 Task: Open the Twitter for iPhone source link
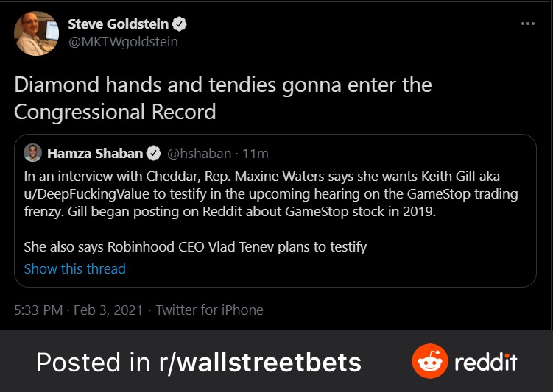[x=209, y=310]
